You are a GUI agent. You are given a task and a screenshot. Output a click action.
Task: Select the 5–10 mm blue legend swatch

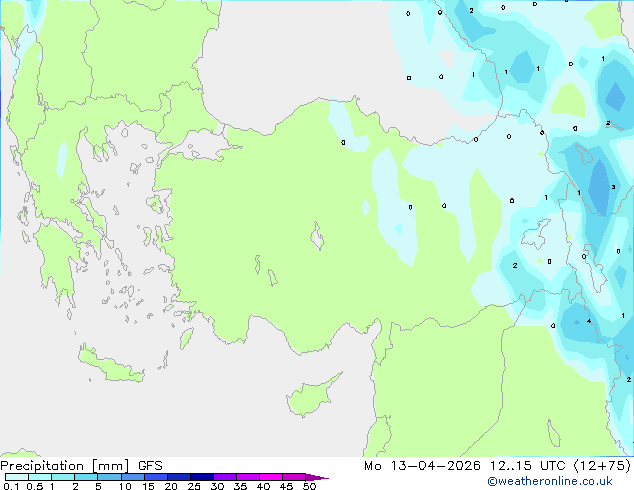109,477
